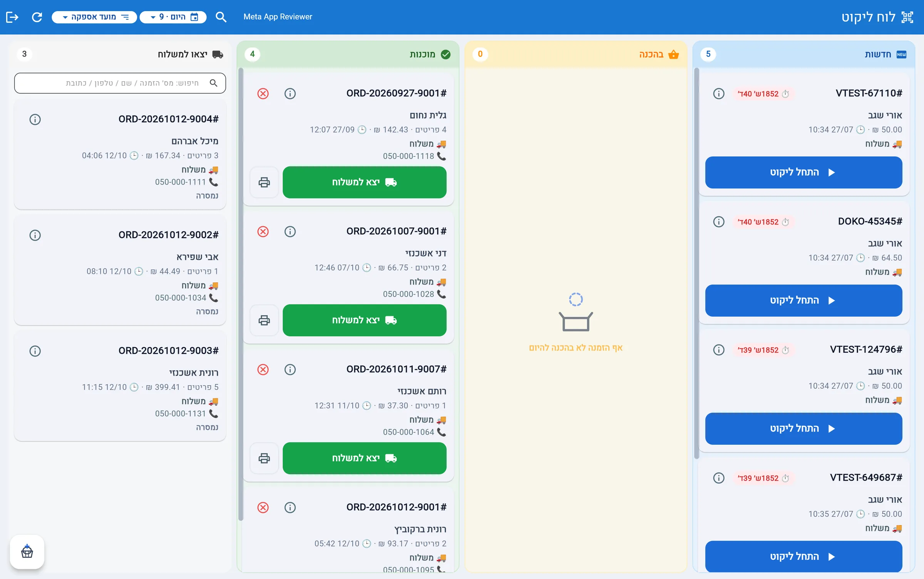Print order ORD-20260927-9001 with printer icon
This screenshot has height=579, width=924.
(264, 182)
